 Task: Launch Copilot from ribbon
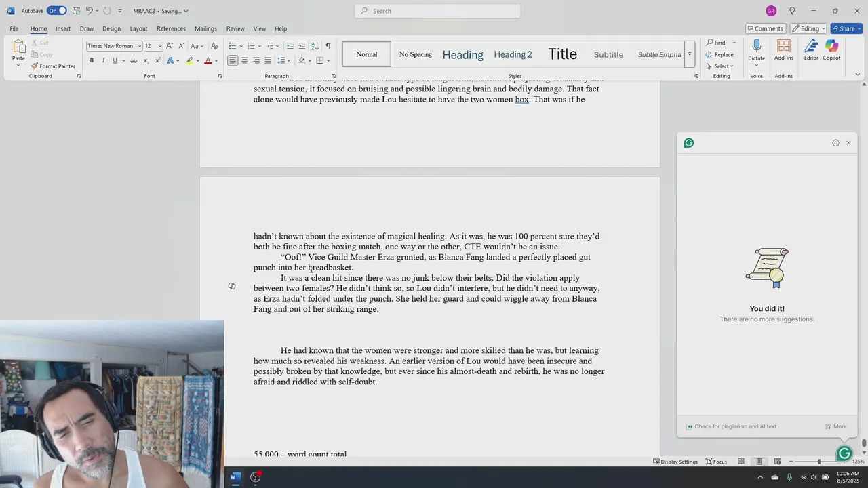coord(831,50)
